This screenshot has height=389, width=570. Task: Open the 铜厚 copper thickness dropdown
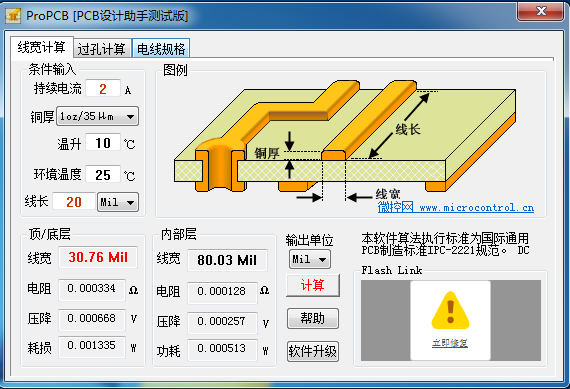tap(97, 116)
